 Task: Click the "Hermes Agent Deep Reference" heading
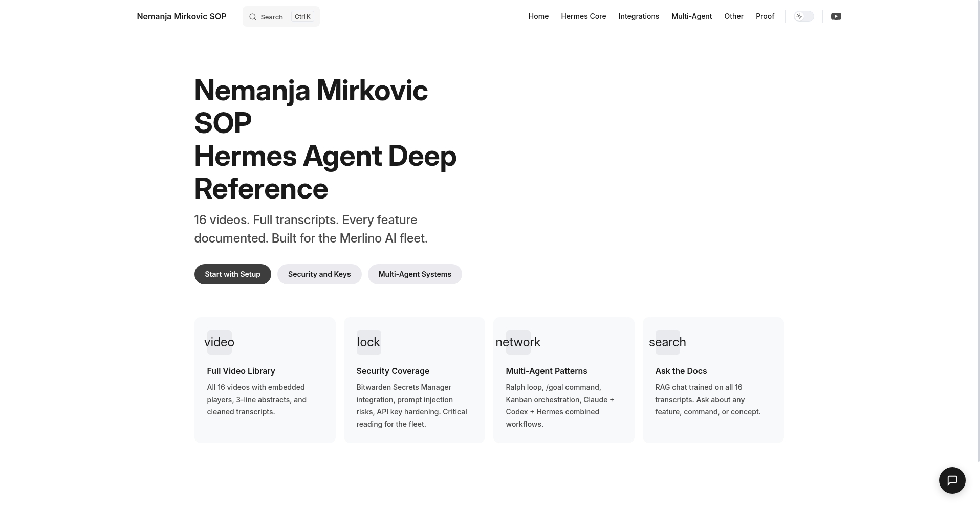325,172
